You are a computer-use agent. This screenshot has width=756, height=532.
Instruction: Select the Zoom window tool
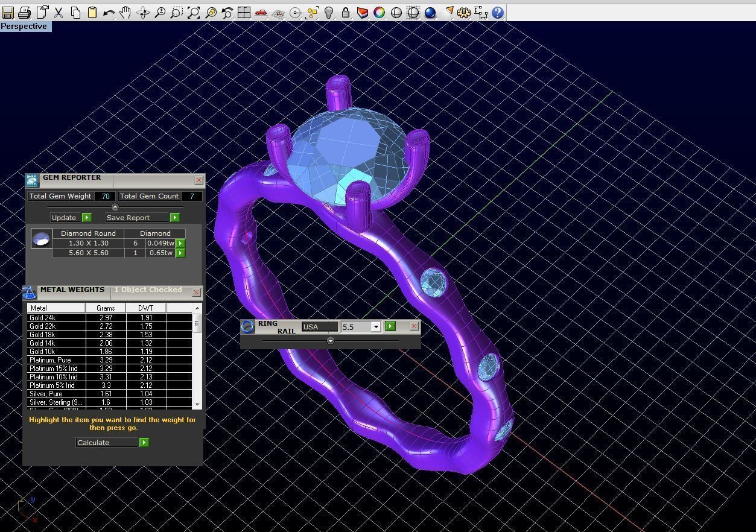point(177,12)
